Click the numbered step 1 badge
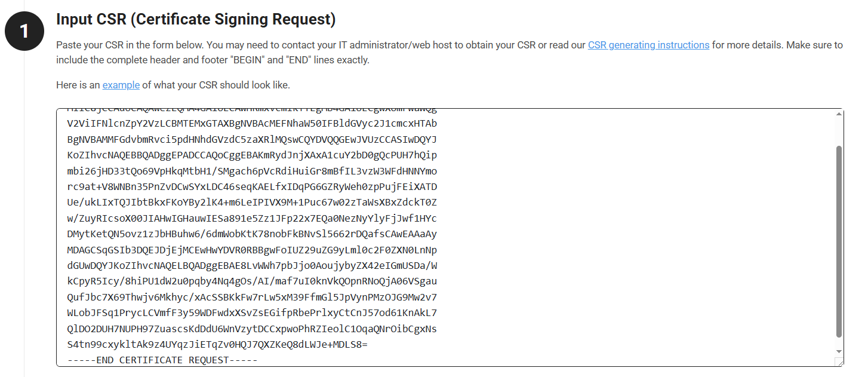Viewport: 868px width, 377px height. tap(24, 30)
